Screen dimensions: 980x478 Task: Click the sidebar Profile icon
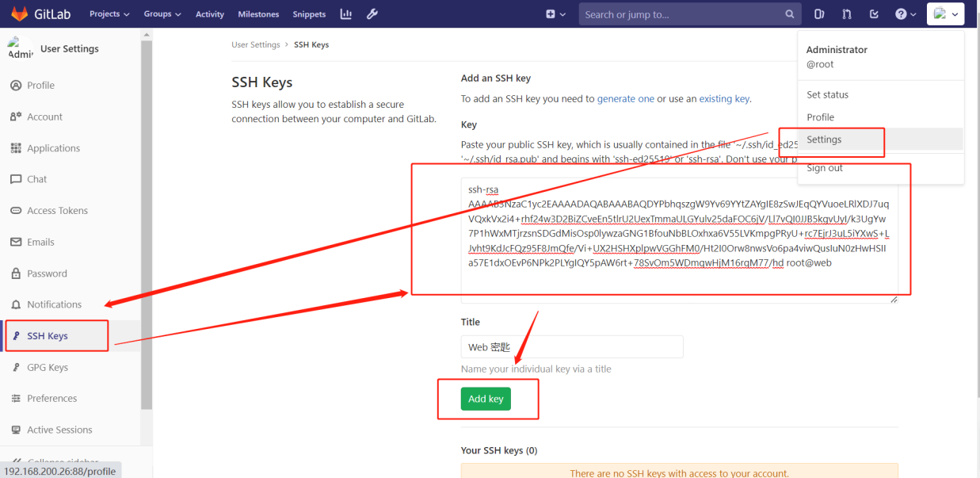click(16, 85)
